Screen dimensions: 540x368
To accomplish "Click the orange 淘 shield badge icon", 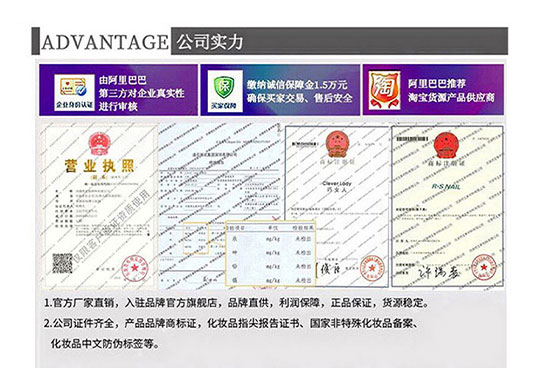I will [384, 90].
